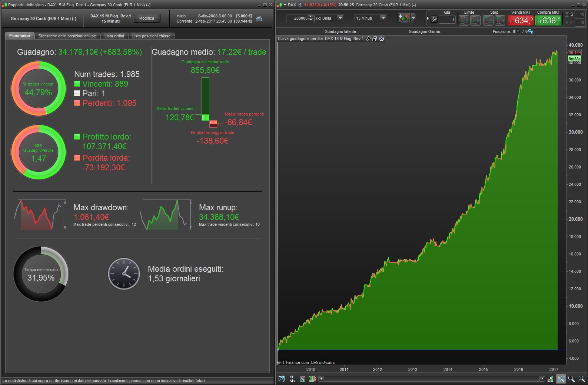Image resolution: width=588 pixels, height=385 pixels.
Task: Toggle the S checkbox
Action: (x=567, y=14)
